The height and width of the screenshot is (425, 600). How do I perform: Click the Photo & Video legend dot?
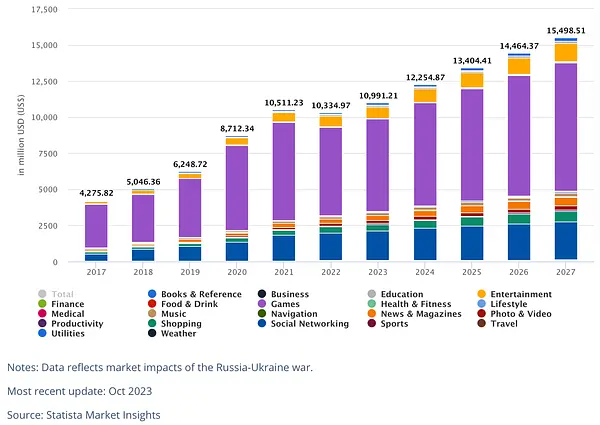pyautogui.click(x=482, y=314)
